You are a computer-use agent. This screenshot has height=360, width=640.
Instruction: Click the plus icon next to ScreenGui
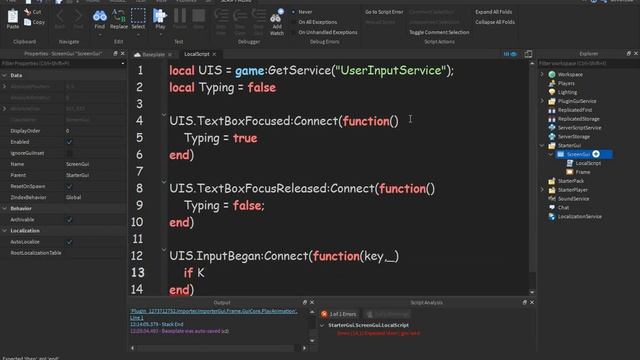point(596,154)
